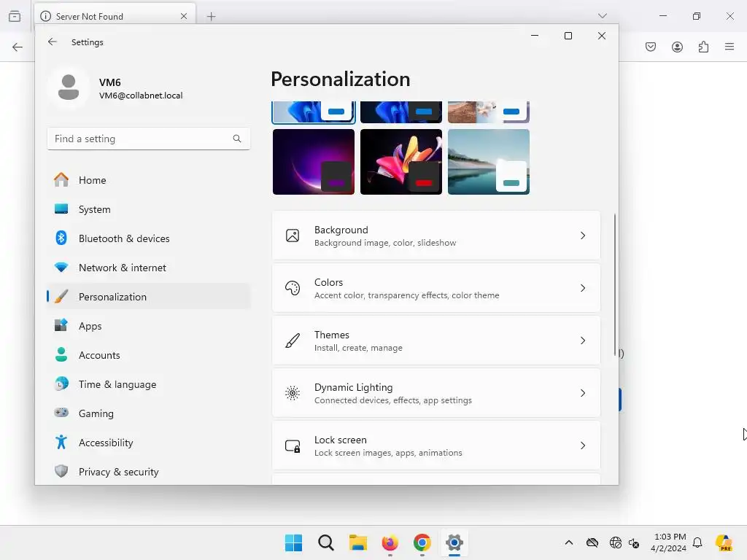Click the Themes brush icon
The height and width of the screenshot is (560, 747).
[x=293, y=341]
